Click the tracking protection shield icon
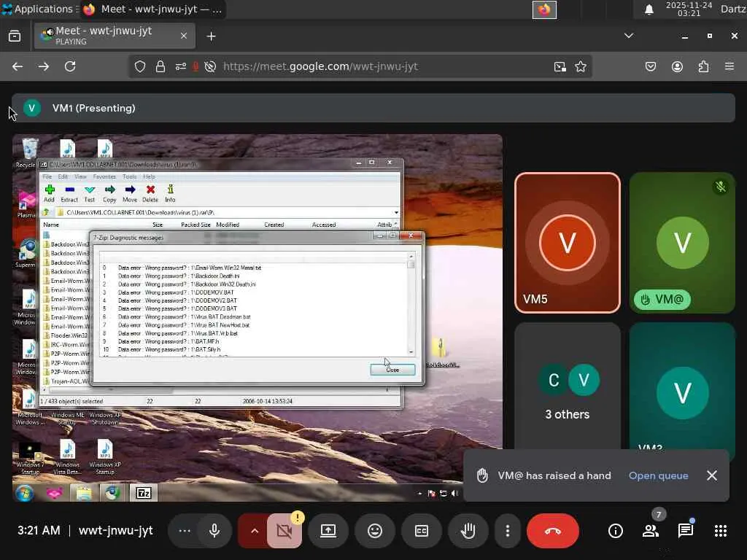The height and width of the screenshot is (560, 747). (x=139, y=66)
